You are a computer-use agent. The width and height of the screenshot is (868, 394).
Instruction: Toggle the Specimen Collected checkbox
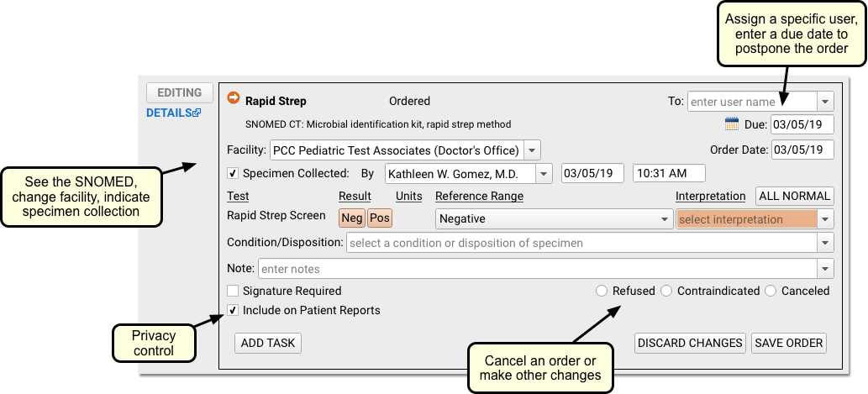tap(233, 173)
